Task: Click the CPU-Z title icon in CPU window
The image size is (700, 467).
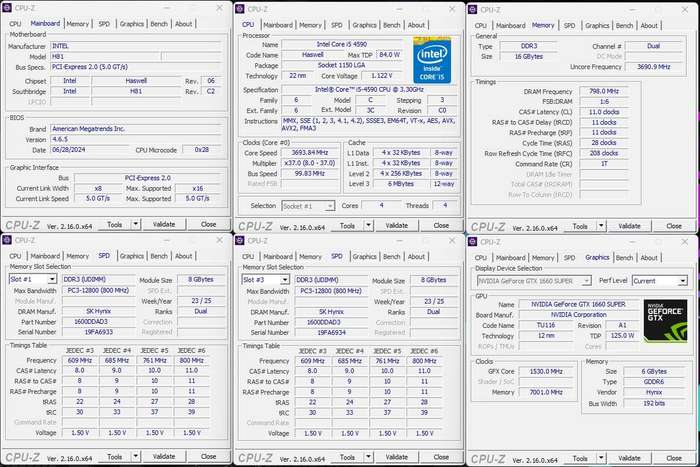Action: [x=240, y=9]
